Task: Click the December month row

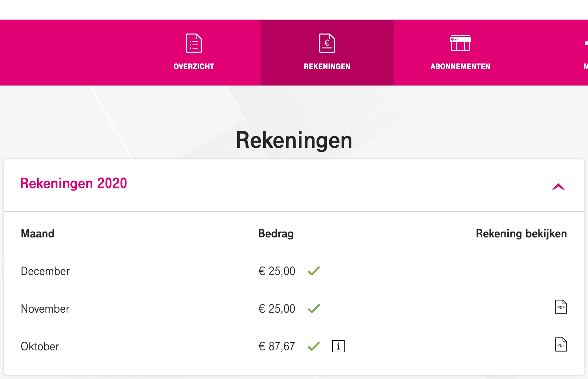Action: pyautogui.click(x=45, y=271)
